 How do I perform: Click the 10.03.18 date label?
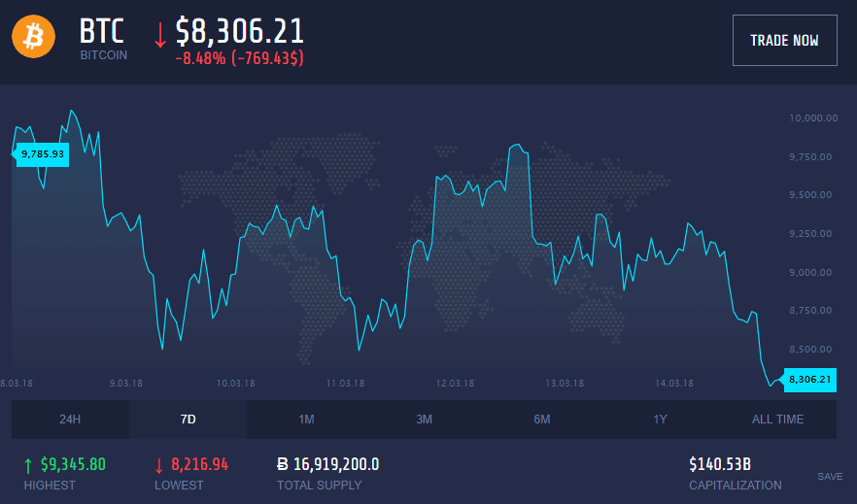(x=235, y=384)
